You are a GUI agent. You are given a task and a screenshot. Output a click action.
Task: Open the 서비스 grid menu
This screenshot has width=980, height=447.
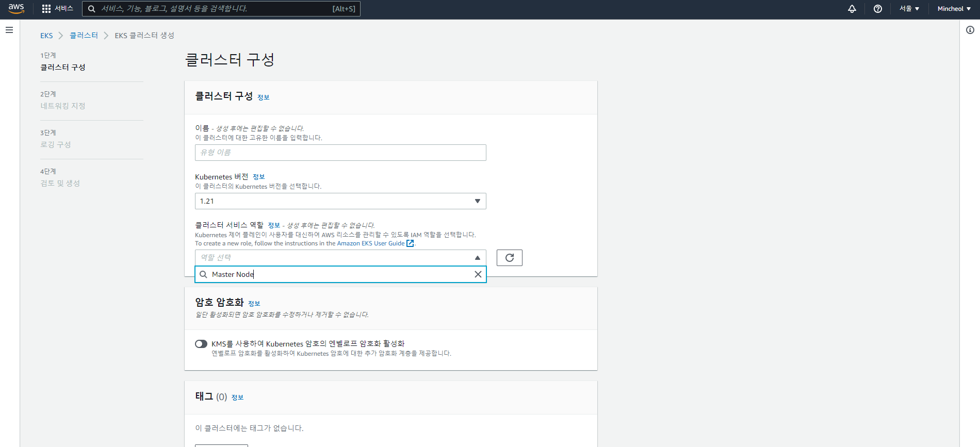point(46,9)
